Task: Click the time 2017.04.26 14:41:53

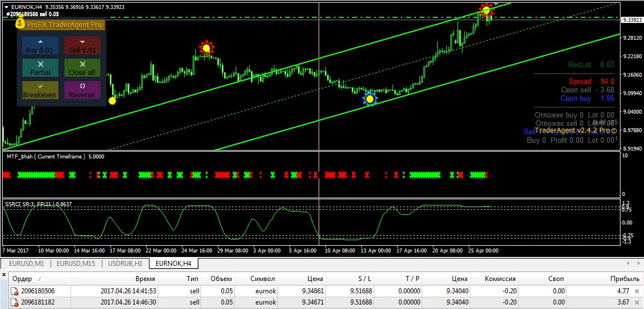Action: coord(128,291)
